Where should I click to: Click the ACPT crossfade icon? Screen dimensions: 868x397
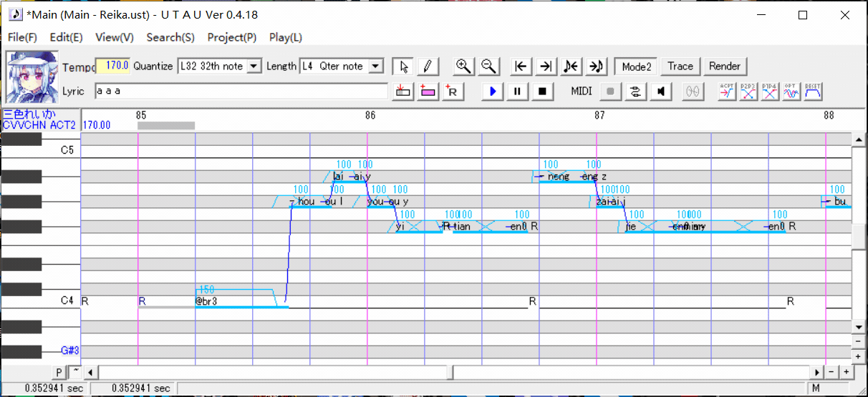[x=727, y=91]
